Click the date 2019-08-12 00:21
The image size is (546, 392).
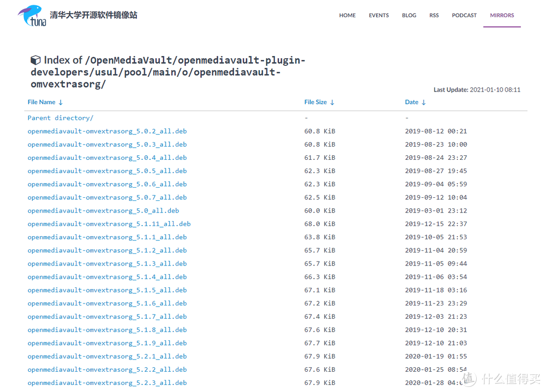(x=436, y=131)
